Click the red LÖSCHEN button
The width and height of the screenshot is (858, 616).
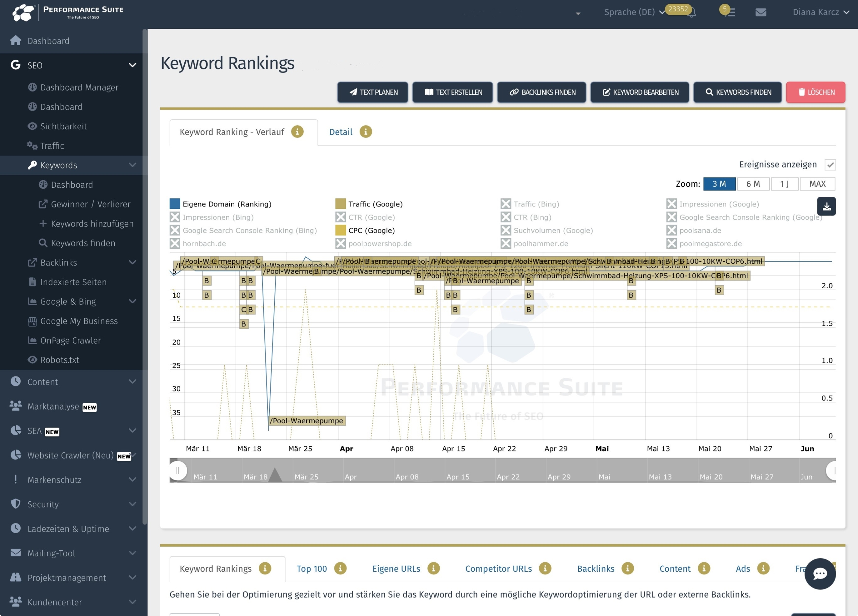click(x=816, y=92)
